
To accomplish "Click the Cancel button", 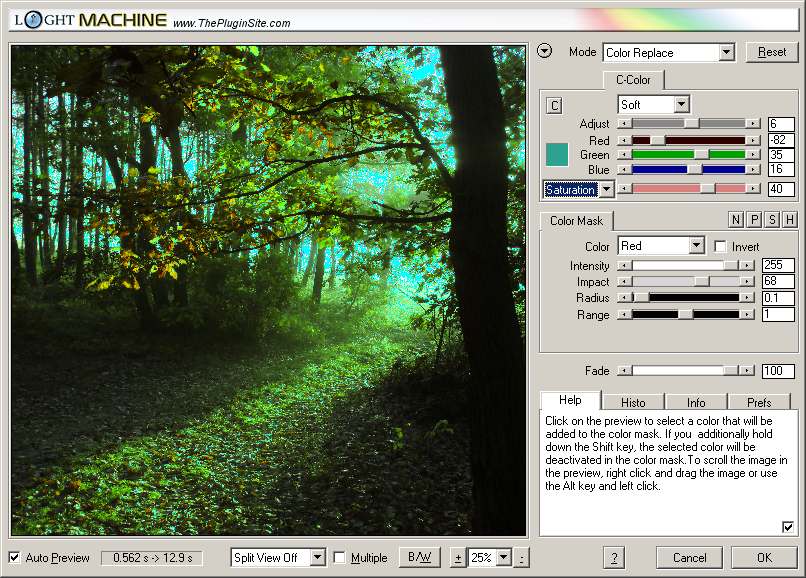I will pos(689,557).
